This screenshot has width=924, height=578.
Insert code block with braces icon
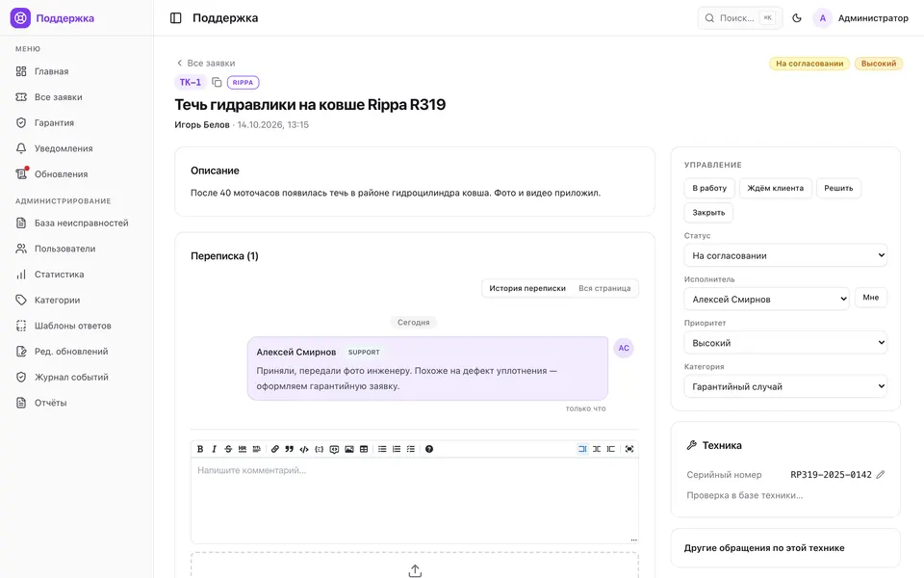[x=319, y=449]
